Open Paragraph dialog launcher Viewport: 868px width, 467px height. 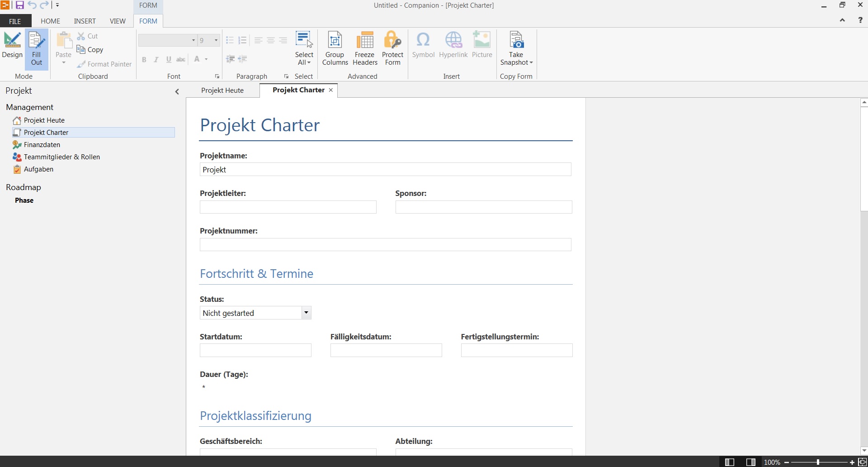point(286,76)
